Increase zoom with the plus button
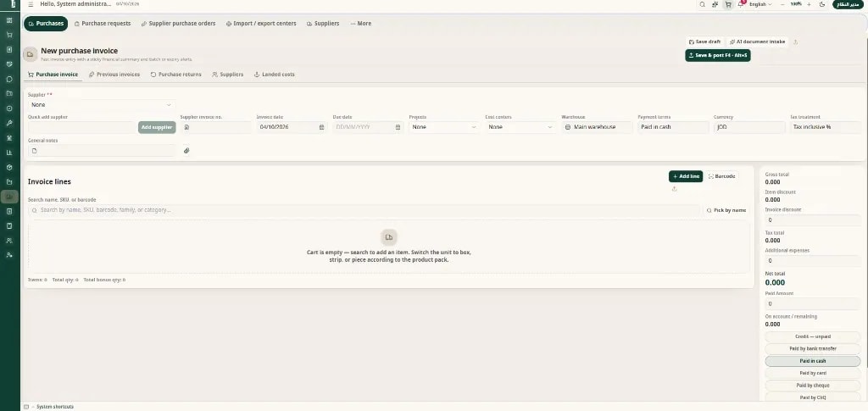868x411 pixels. (x=809, y=4)
